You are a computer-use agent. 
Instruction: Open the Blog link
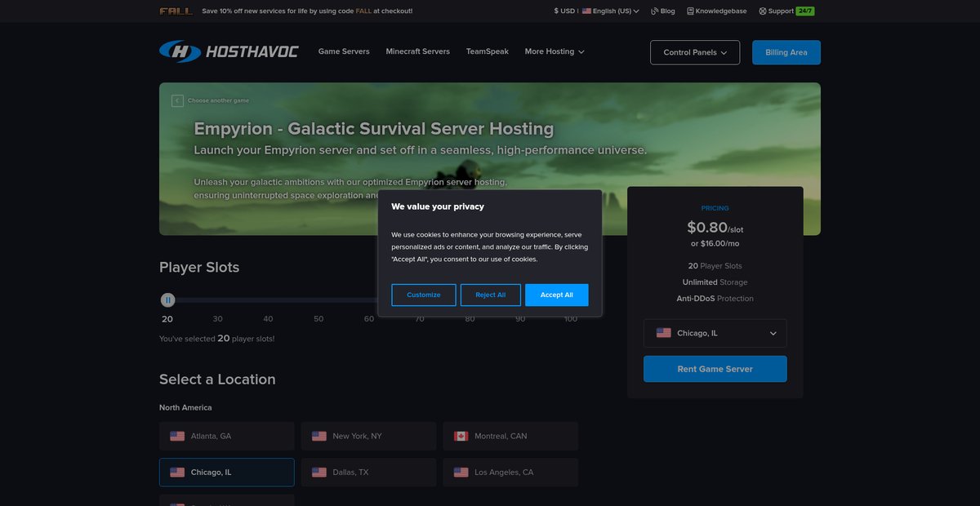click(663, 11)
